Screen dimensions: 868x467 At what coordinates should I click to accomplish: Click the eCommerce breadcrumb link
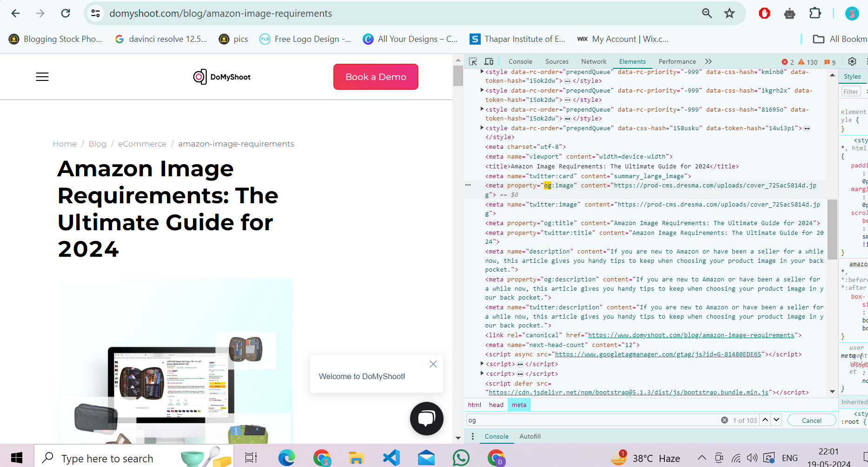coord(142,144)
